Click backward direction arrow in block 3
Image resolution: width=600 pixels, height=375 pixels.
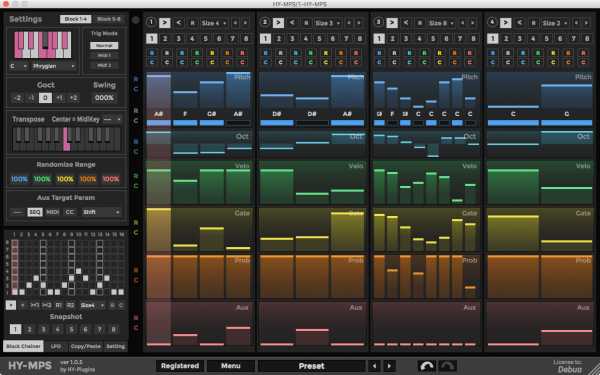tap(406, 23)
